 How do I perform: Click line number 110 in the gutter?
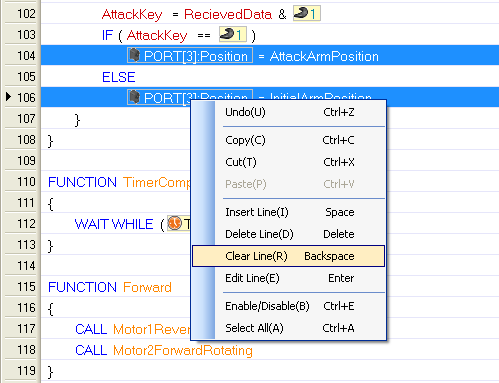(26, 182)
